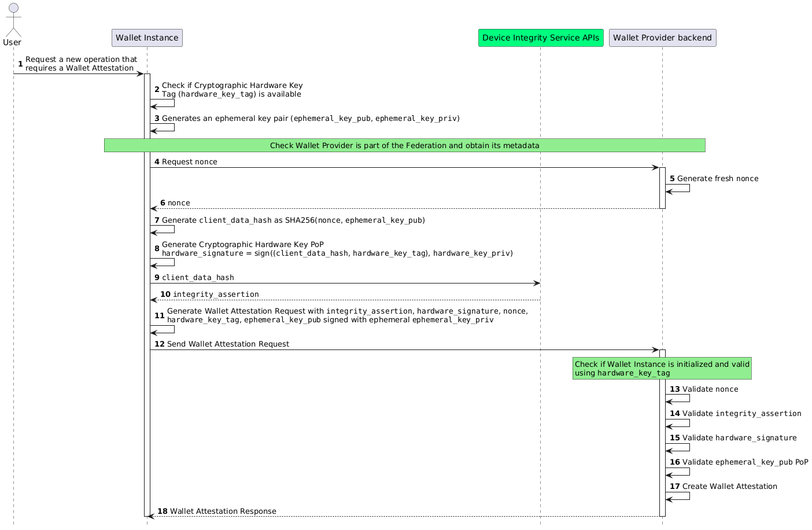Click the 'Create Wallet Attestation' step text
Viewport: 812px width, 530px height.
(x=729, y=487)
